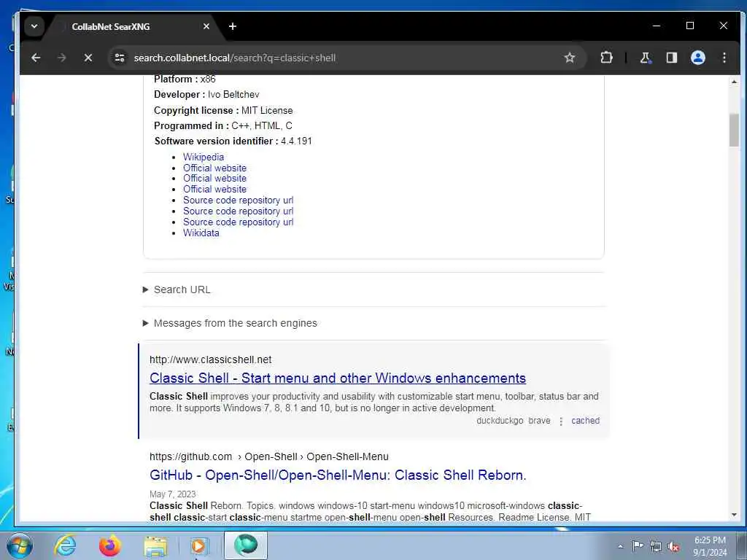Viewport: 747px width, 560px height.
Task: View site information icon in address bar
Action: (120, 58)
